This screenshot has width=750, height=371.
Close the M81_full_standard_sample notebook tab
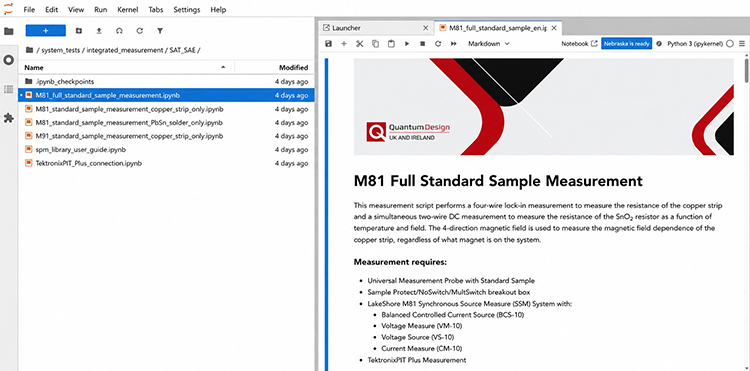554,28
